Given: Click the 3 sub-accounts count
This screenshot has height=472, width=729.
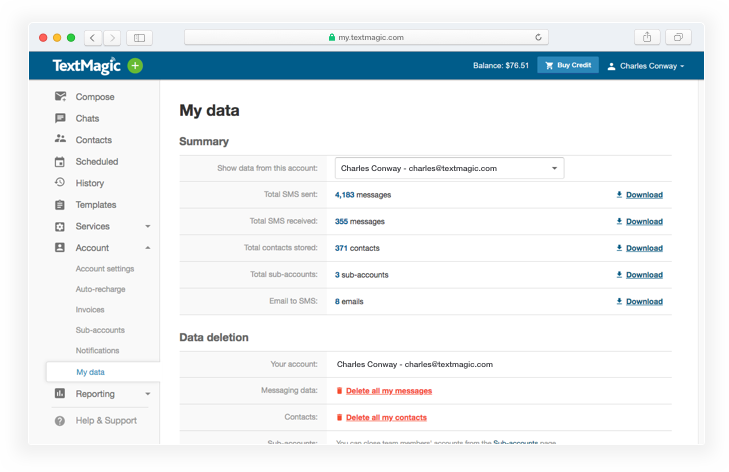Looking at the screenshot, I should click(361, 275).
